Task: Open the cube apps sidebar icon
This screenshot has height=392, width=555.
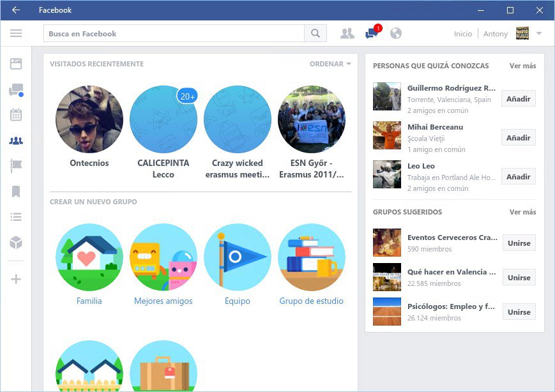Action: pyautogui.click(x=16, y=243)
